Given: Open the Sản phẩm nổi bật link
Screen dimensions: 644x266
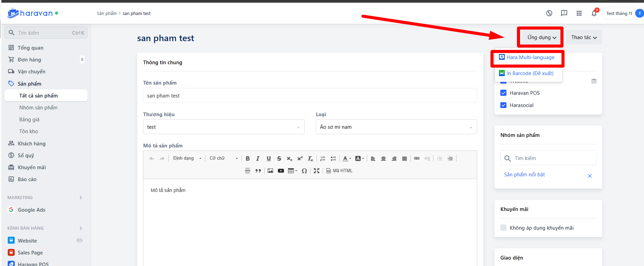Looking at the screenshot, I should click(x=524, y=175).
